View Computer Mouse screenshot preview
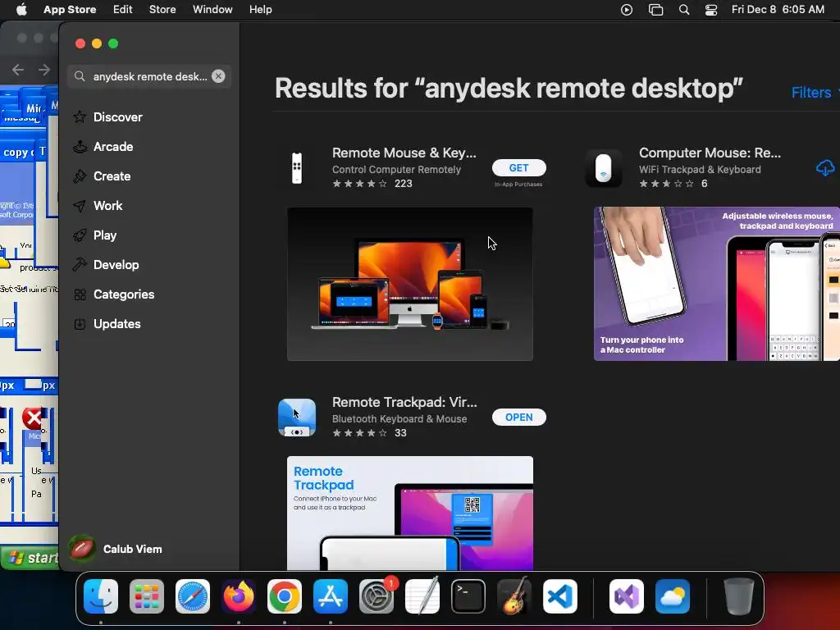This screenshot has width=840, height=630. [x=717, y=284]
